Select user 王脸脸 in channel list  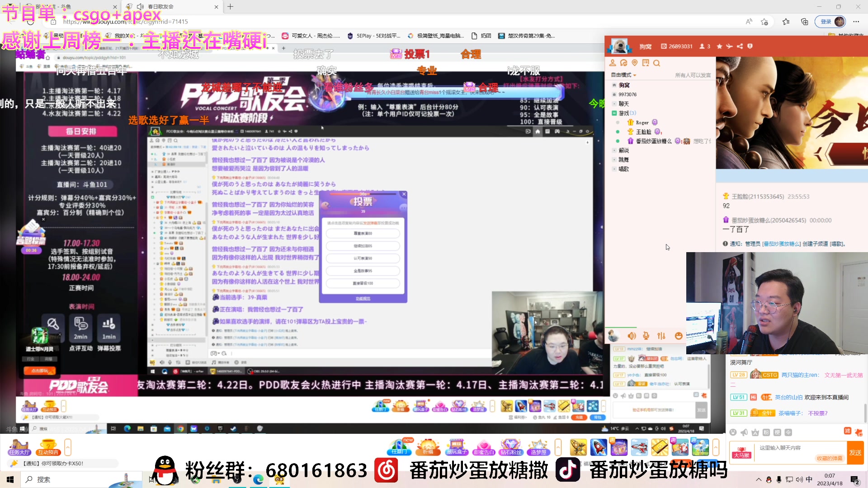coord(644,132)
